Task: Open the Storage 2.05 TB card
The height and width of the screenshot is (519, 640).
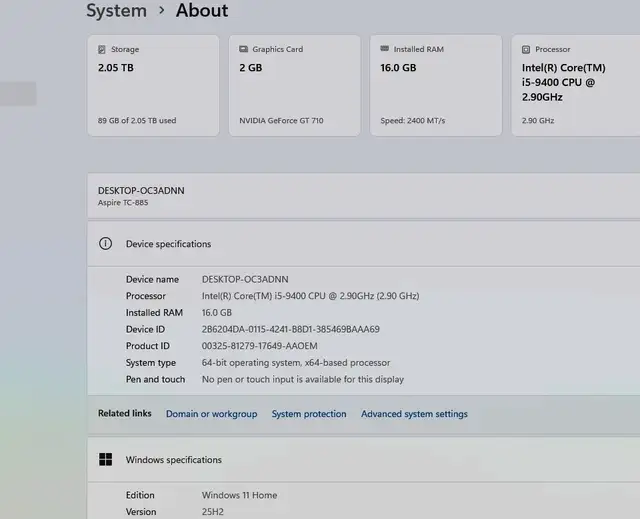Action: [153, 85]
